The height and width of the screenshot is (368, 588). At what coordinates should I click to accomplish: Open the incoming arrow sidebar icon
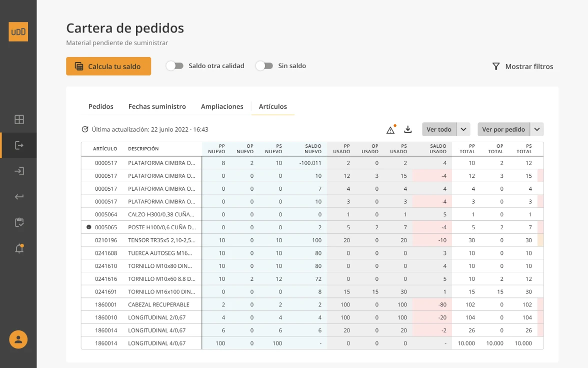point(19,171)
